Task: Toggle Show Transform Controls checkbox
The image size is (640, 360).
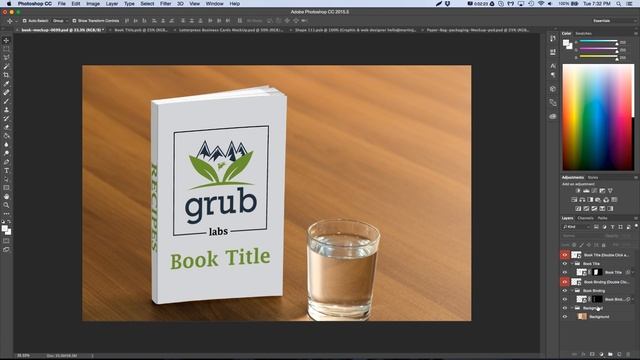Action: [74, 20]
